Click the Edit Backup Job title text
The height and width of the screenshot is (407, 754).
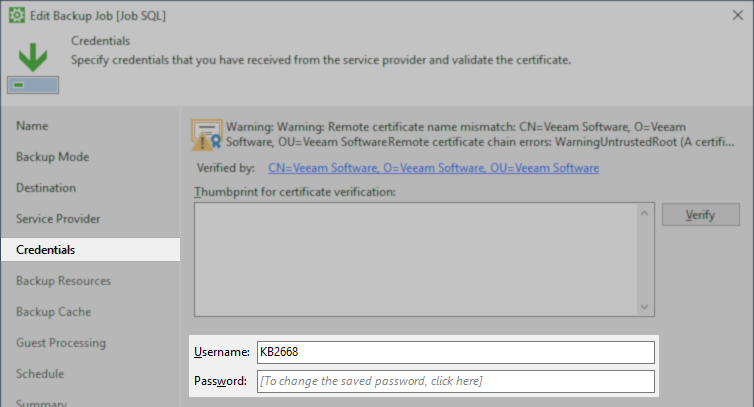pyautogui.click(x=98, y=16)
